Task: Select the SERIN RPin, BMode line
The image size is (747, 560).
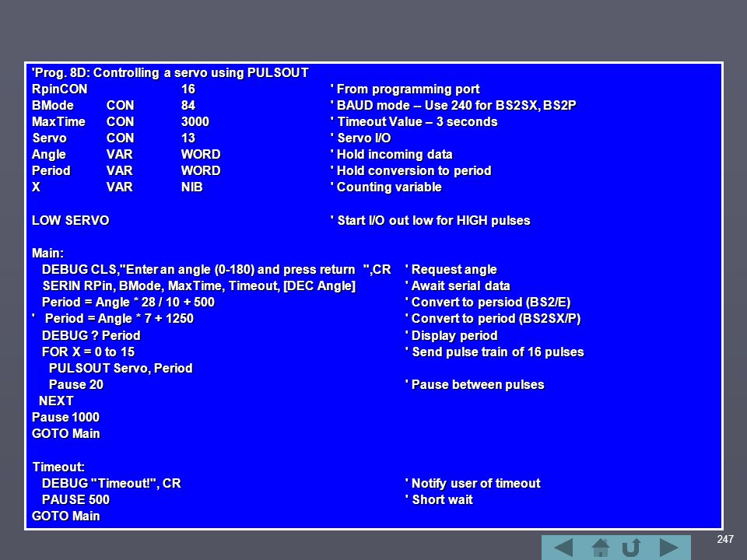Action: tap(199, 285)
